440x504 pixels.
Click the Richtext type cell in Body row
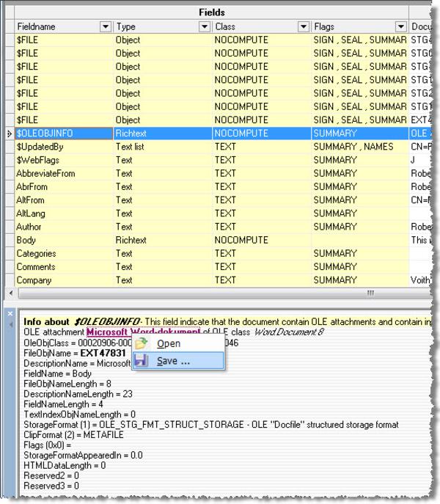(163, 240)
